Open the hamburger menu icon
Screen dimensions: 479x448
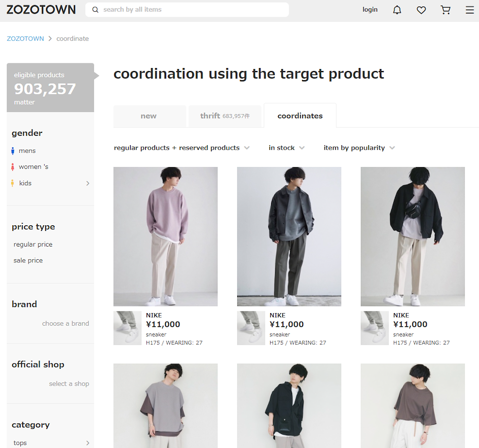coord(470,10)
